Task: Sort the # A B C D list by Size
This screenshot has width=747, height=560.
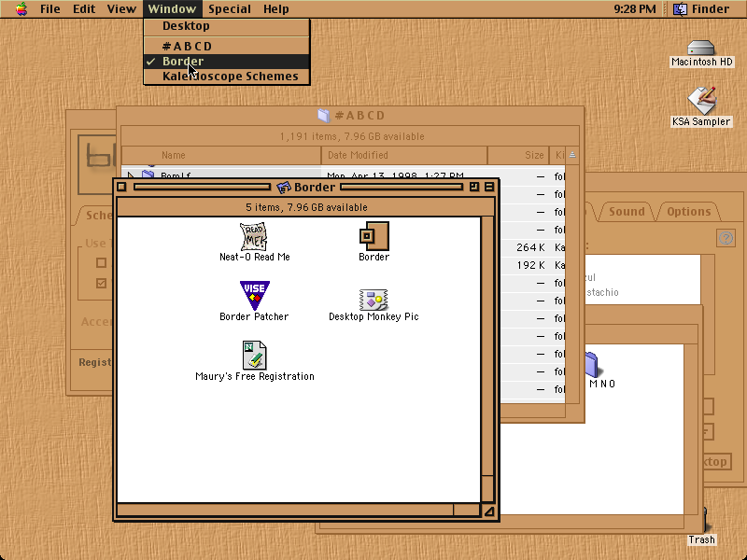Action: point(518,155)
